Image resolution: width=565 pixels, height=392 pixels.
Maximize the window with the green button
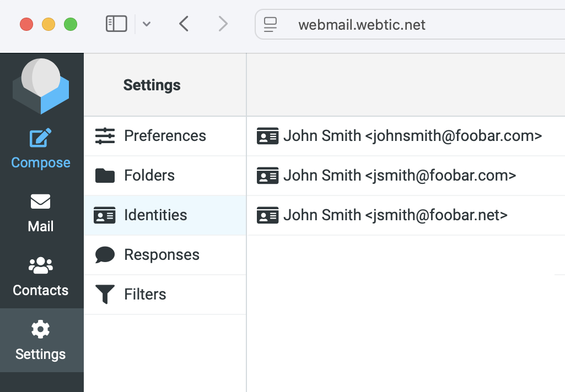[70, 24]
